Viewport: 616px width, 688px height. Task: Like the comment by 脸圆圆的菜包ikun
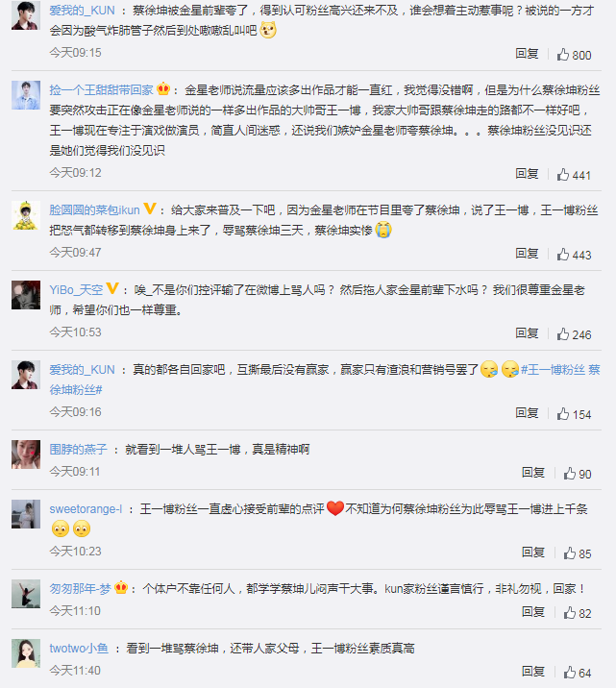click(564, 254)
